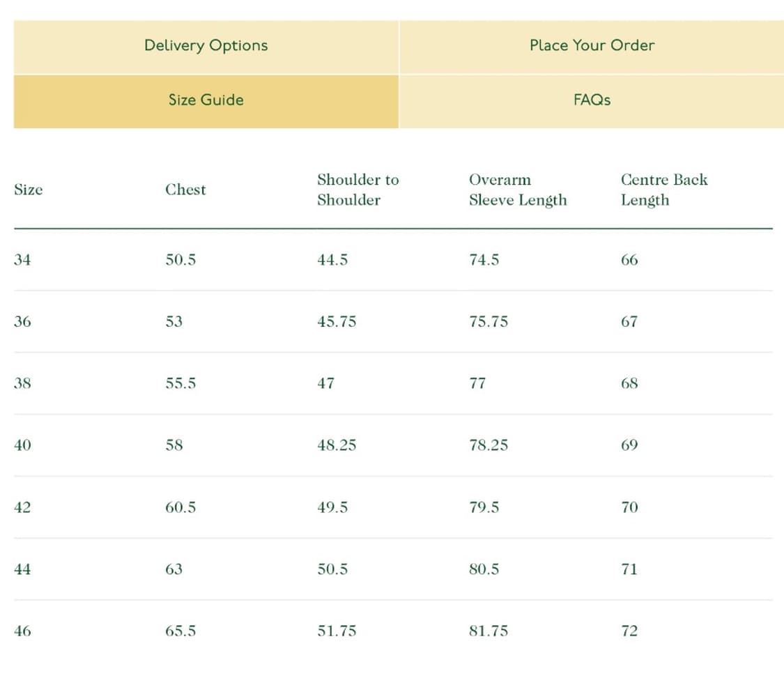The width and height of the screenshot is (784, 683).
Task: Click the Size column header
Action: (x=29, y=190)
